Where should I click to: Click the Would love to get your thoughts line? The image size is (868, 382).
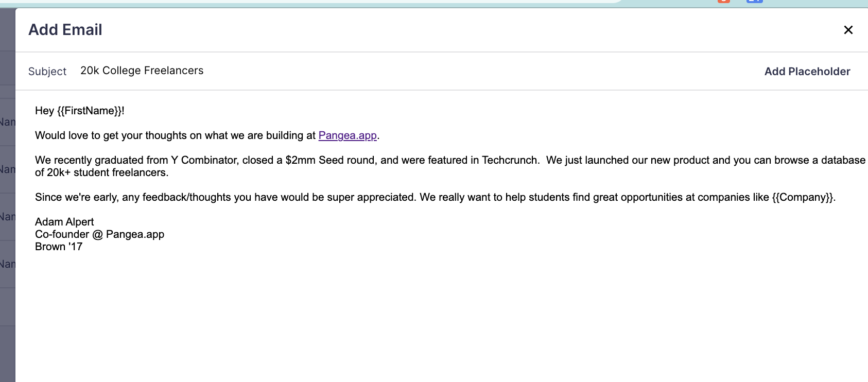[x=175, y=135]
